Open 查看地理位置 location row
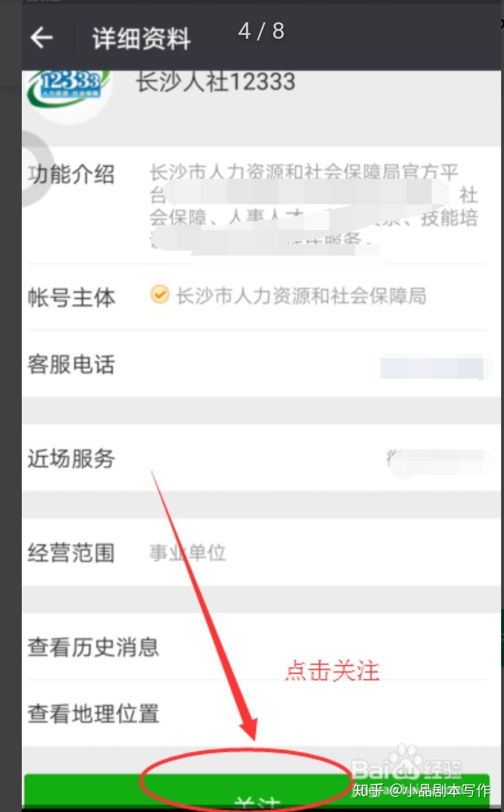 [x=261, y=713]
